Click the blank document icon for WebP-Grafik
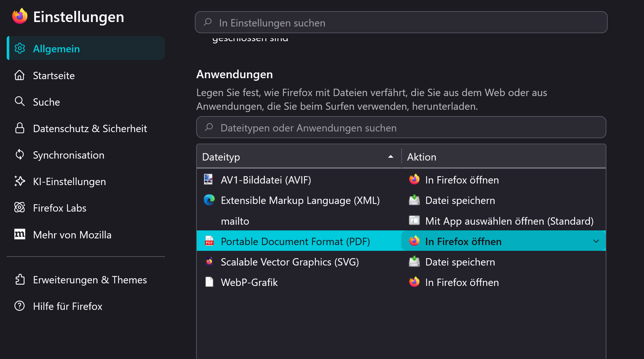This screenshot has width=644, height=359. [209, 282]
